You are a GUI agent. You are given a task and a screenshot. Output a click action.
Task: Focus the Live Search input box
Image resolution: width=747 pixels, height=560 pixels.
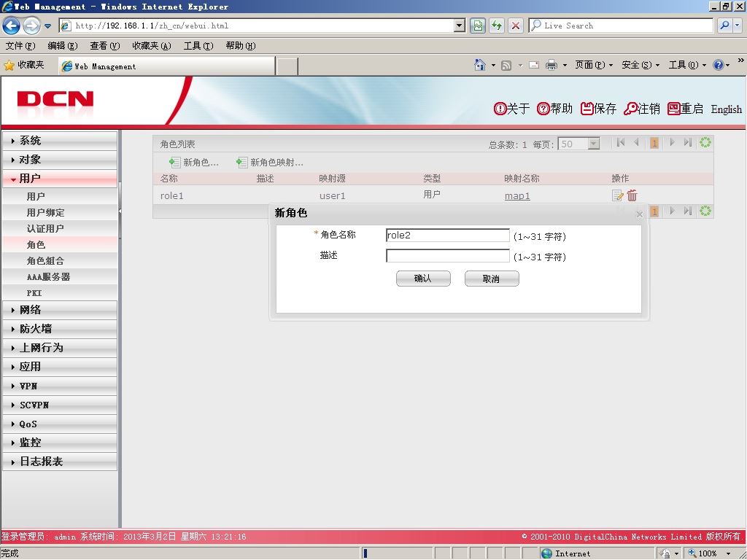click(x=621, y=26)
